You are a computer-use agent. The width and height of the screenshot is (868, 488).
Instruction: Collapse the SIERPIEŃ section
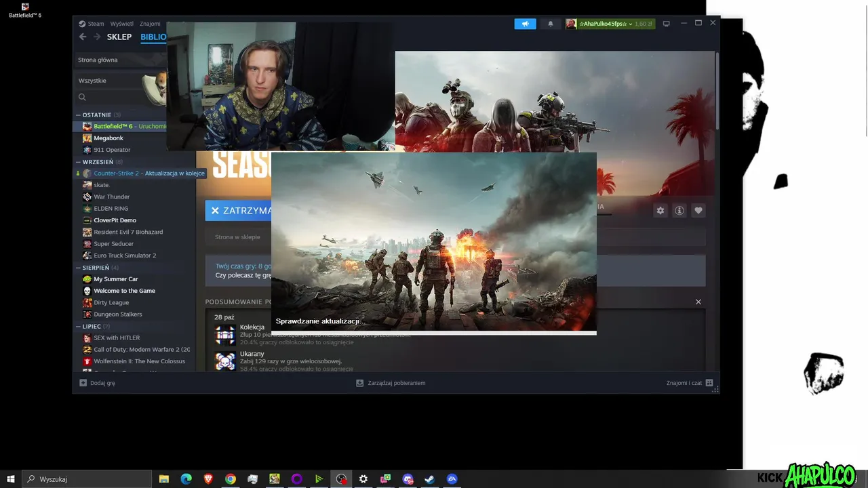click(x=98, y=268)
